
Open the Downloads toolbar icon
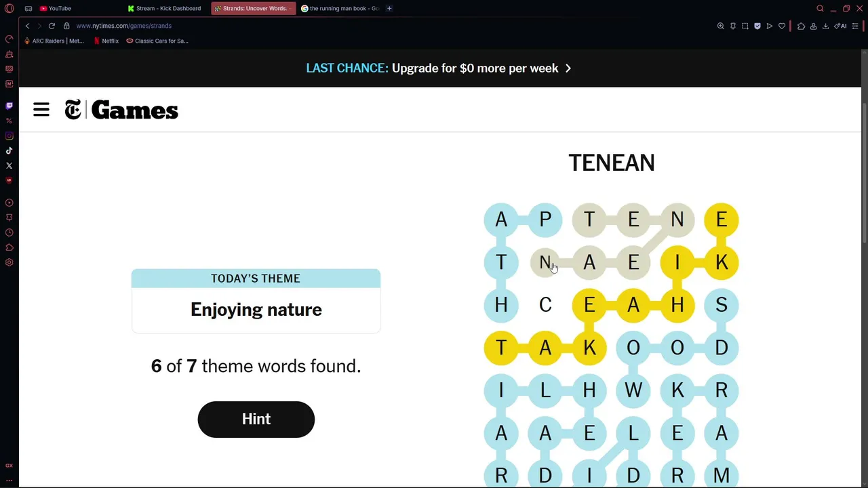(825, 26)
